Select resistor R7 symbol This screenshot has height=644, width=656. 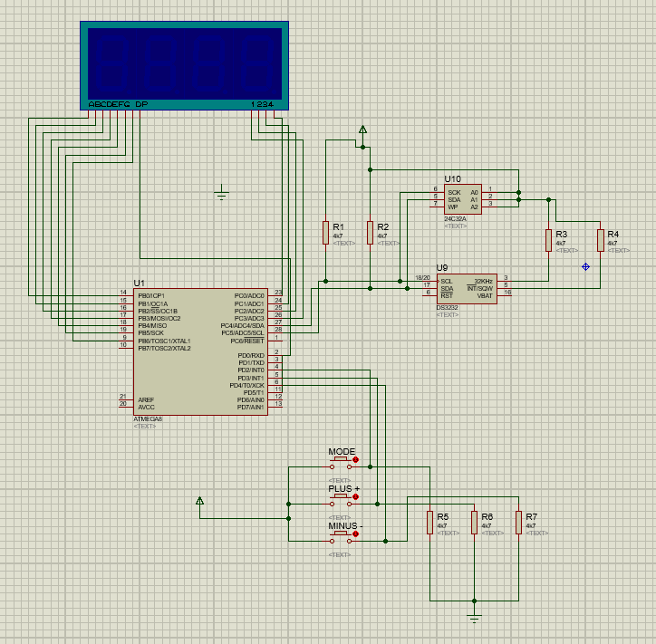pyautogui.click(x=518, y=522)
